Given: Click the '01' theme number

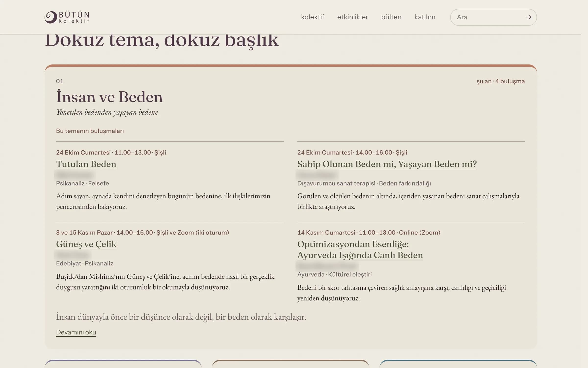Looking at the screenshot, I should [x=60, y=81].
